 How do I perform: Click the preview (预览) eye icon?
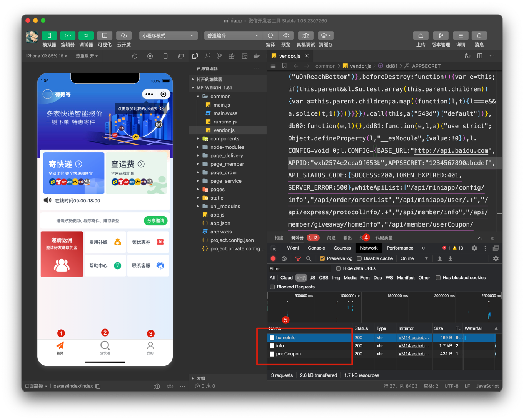pyautogui.click(x=286, y=35)
